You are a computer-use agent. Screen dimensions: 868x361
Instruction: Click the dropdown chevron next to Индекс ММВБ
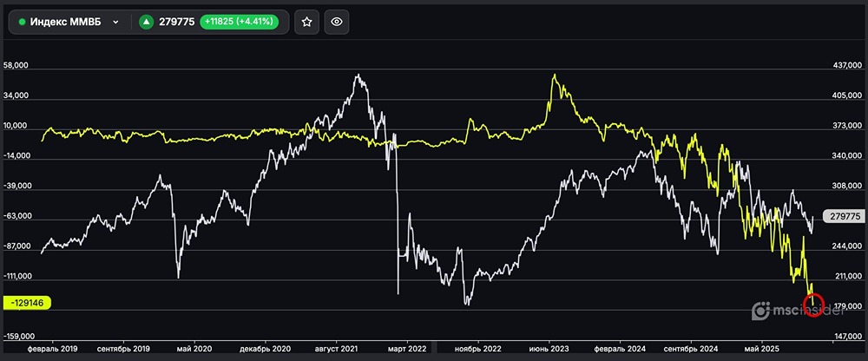[115, 23]
